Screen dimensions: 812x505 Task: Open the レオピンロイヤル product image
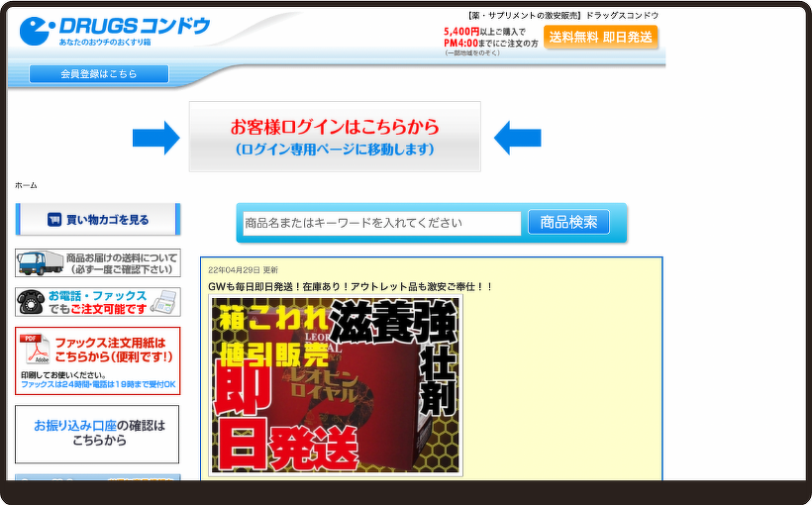click(335, 385)
